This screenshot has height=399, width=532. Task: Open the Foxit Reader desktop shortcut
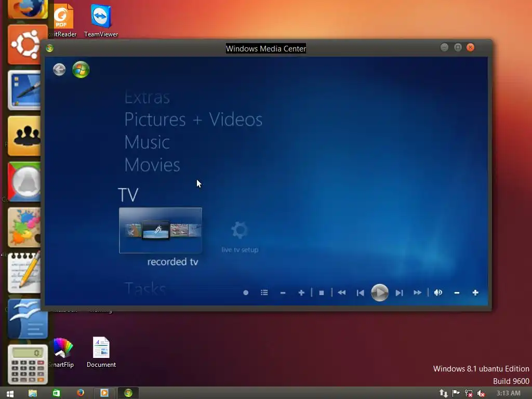coord(63,21)
